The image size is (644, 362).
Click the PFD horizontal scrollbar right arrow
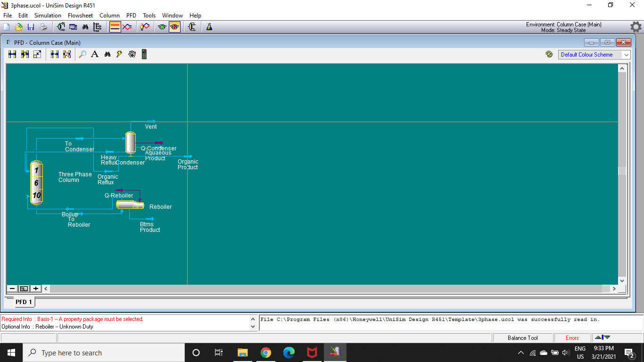614,288
